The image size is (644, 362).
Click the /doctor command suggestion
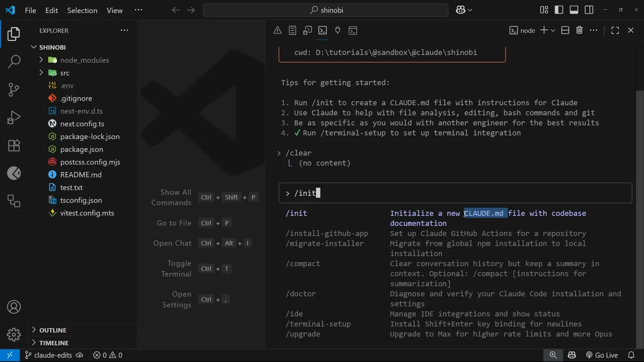[x=301, y=294]
